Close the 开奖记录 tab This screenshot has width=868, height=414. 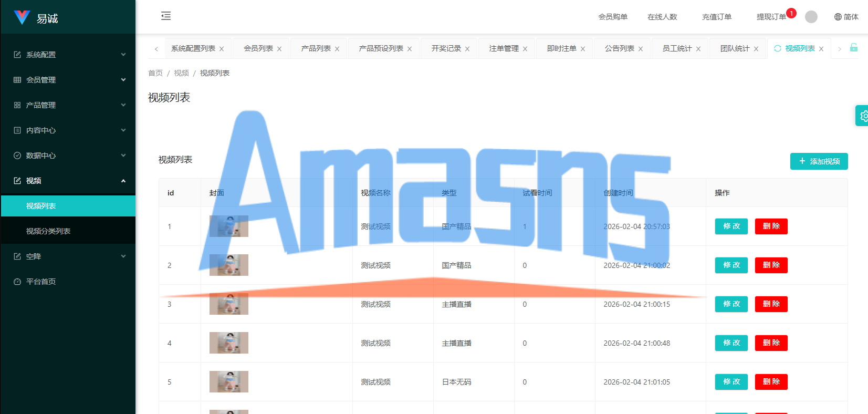467,49
